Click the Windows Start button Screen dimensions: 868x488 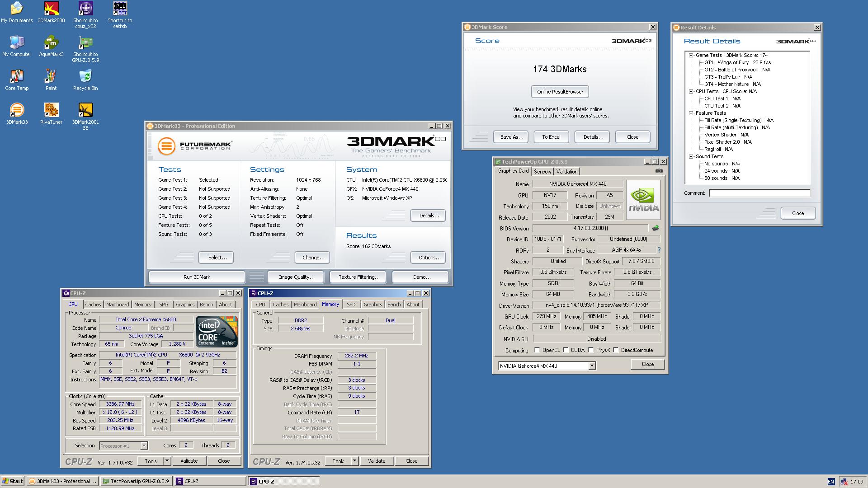pos(13,481)
